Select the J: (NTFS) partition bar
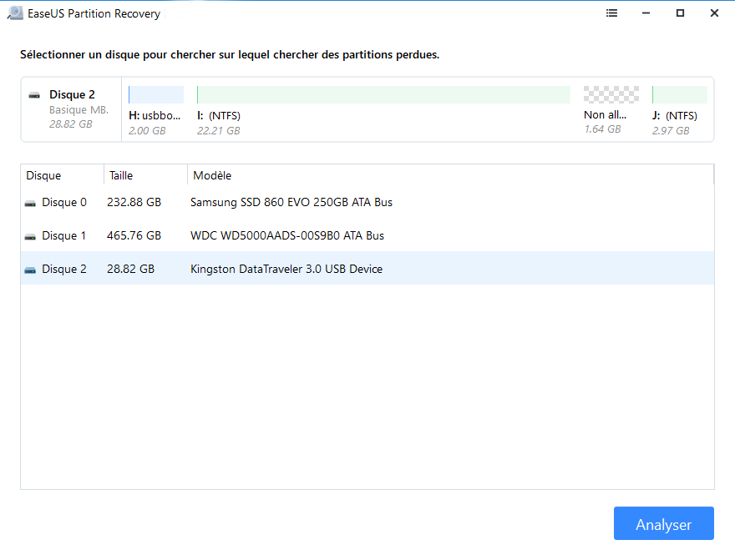735x560 pixels. [x=680, y=94]
